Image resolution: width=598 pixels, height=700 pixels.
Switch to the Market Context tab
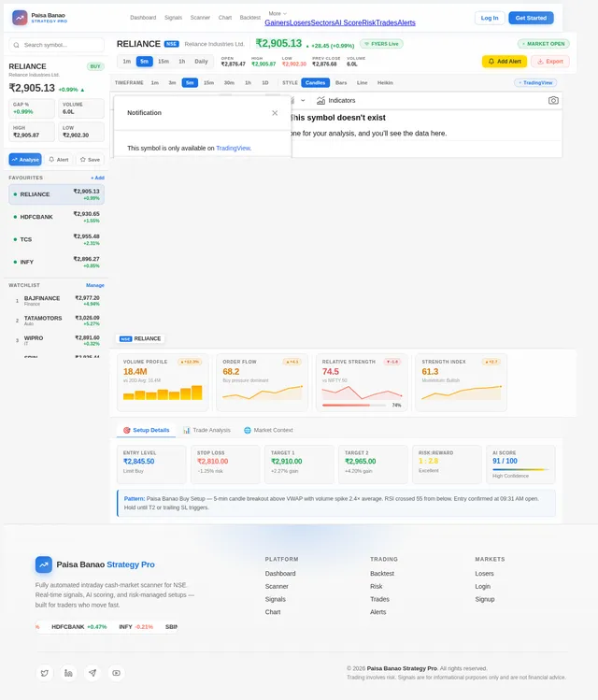click(269, 430)
